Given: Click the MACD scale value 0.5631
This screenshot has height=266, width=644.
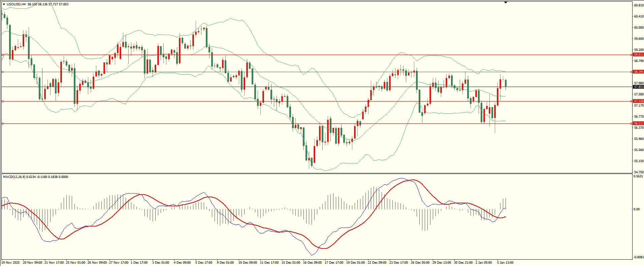Looking at the screenshot, I should (638, 176).
